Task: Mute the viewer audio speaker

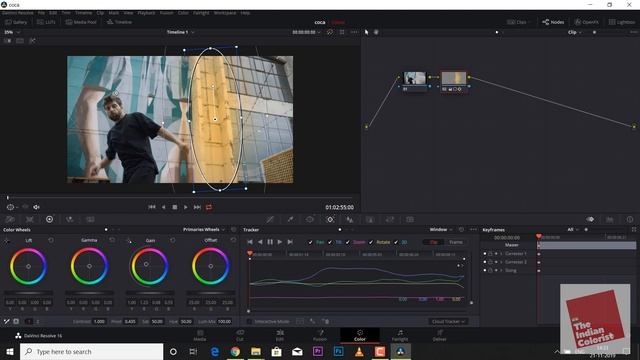Action: coord(36,207)
